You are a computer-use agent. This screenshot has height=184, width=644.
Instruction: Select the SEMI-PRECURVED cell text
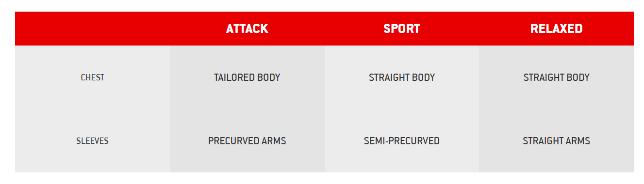pyautogui.click(x=402, y=141)
